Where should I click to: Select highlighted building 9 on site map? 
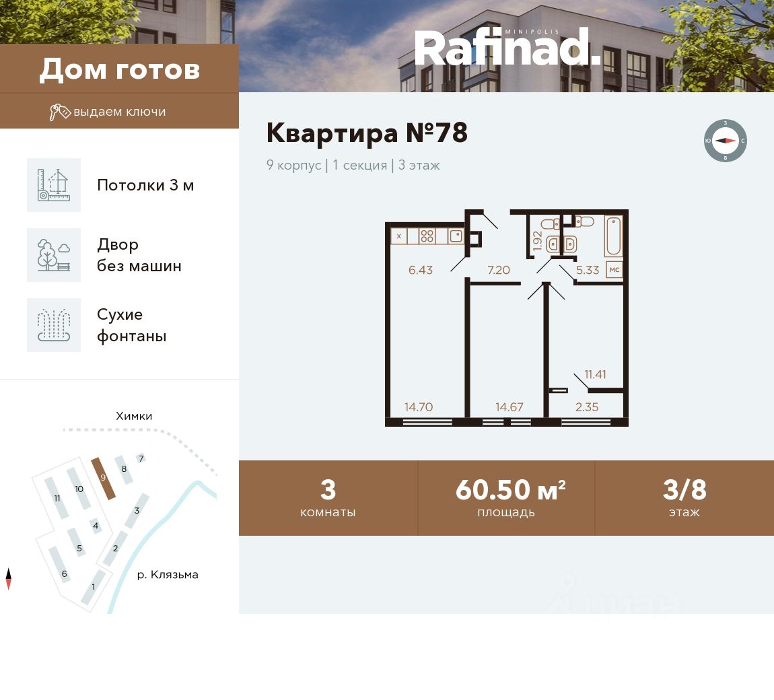point(104,478)
